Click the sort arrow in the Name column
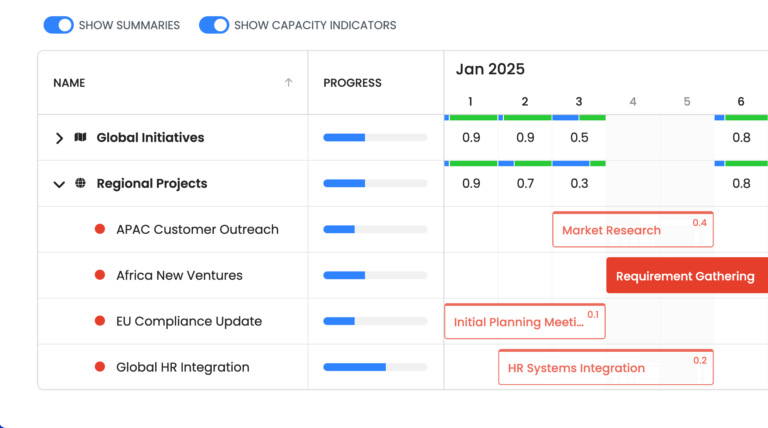The image size is (768, 428). 288,83
